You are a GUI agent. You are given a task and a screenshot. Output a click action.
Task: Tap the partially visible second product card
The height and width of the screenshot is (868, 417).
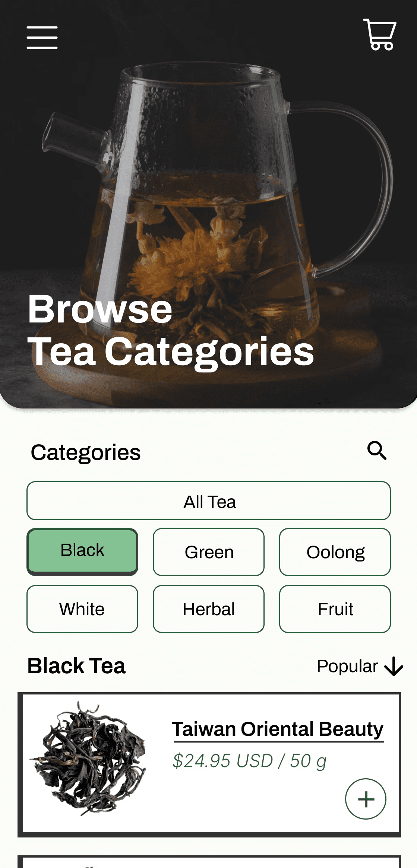pos(209,862)
